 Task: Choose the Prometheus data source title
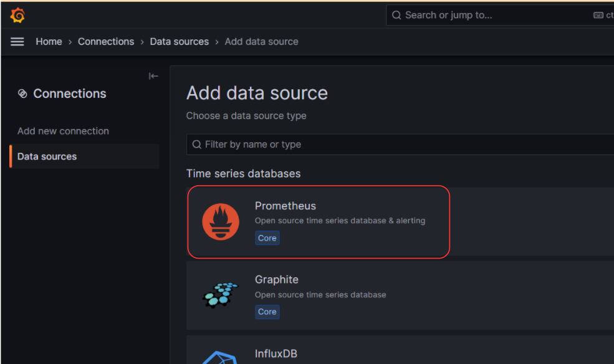click(285, 206)
